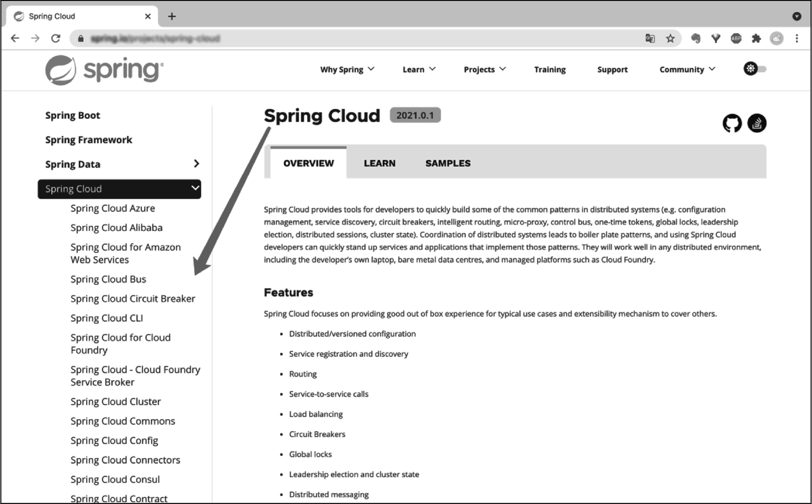Switch to the SAMPLES tab
The image size is (812, 504).
448,163
